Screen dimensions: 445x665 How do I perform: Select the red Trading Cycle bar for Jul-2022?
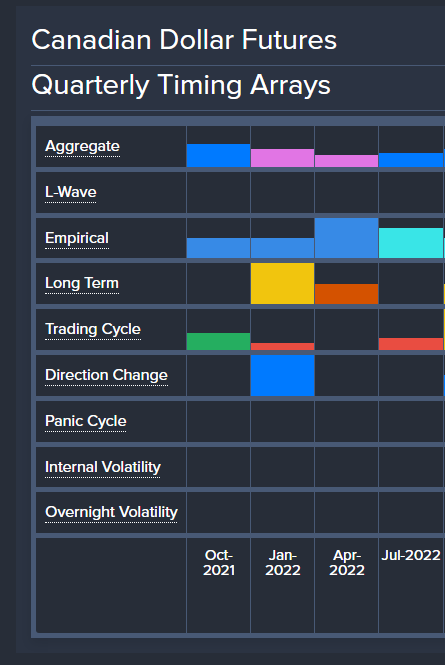pos(411,344)
